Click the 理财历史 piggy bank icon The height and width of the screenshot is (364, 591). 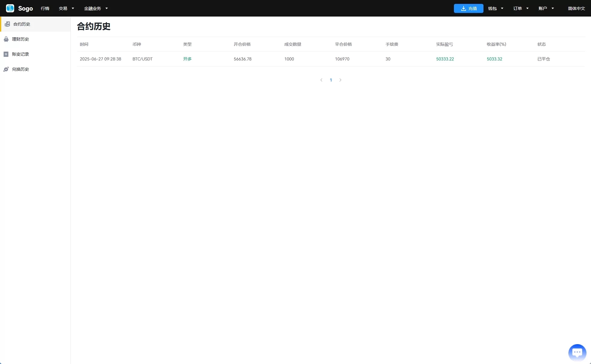point(6,39)
